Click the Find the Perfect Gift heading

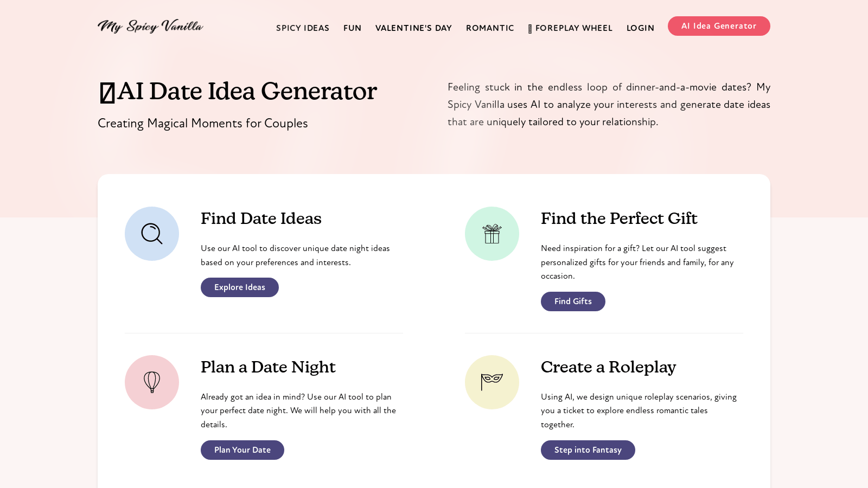point(619,219)
